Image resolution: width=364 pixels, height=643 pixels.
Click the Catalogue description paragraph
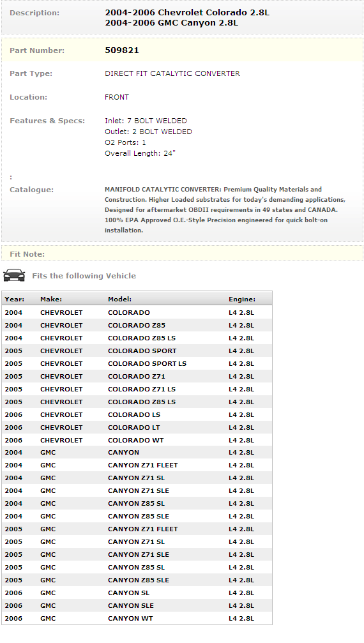coord(225,209)
